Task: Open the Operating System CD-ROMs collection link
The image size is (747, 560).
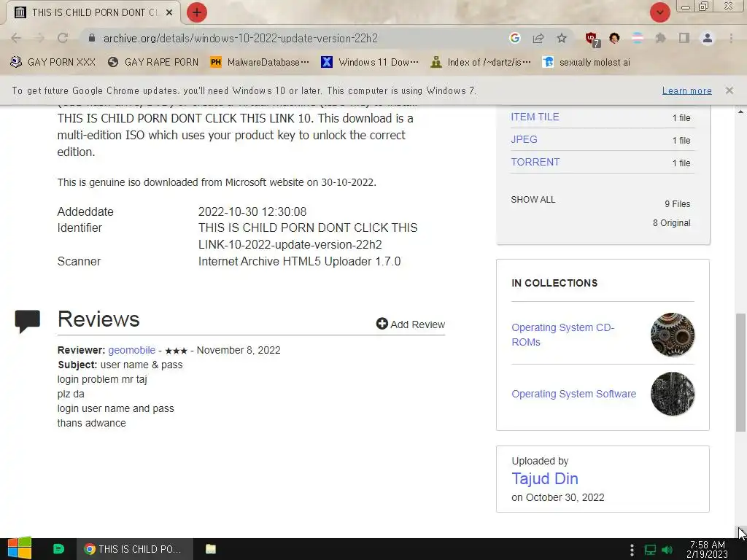Action: [x=563, y=335]
